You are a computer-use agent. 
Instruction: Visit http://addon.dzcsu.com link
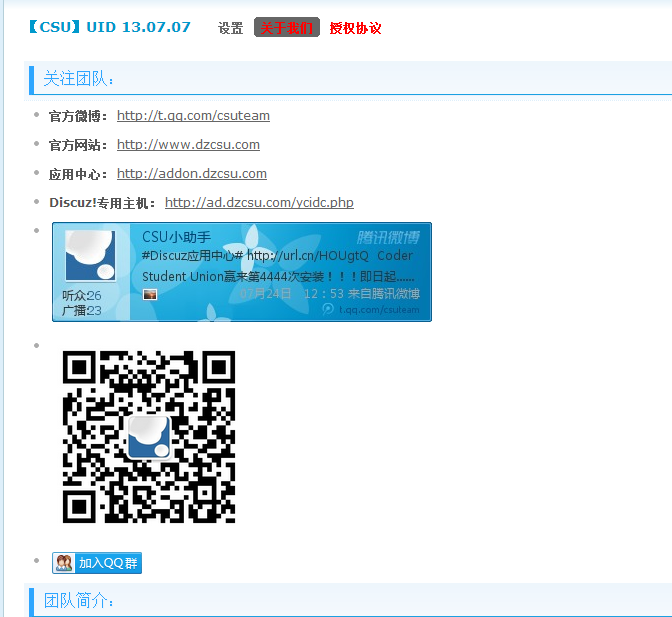point(192,174)
